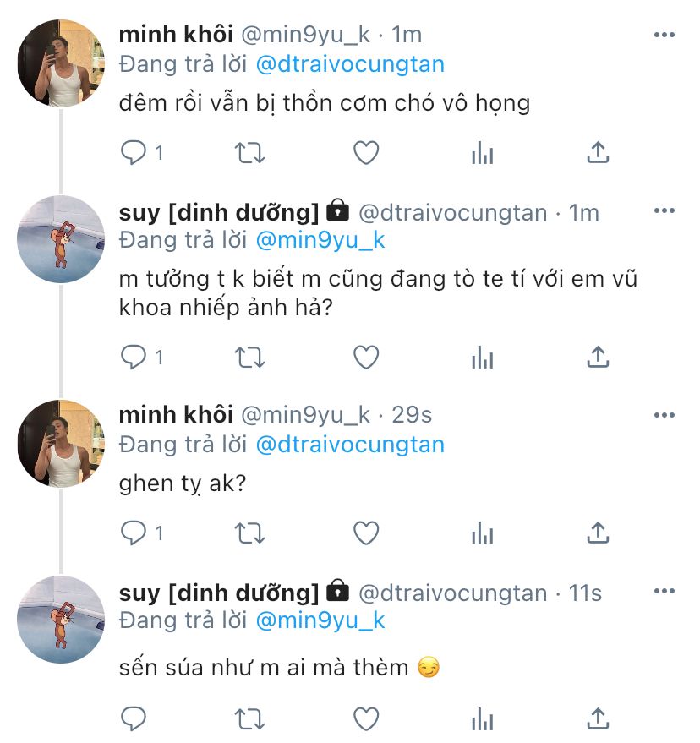Share the "đêm rồi vẫn bị thồn" tweet
The height and width of the screenshot is (743, 700).
coord(598,153)
